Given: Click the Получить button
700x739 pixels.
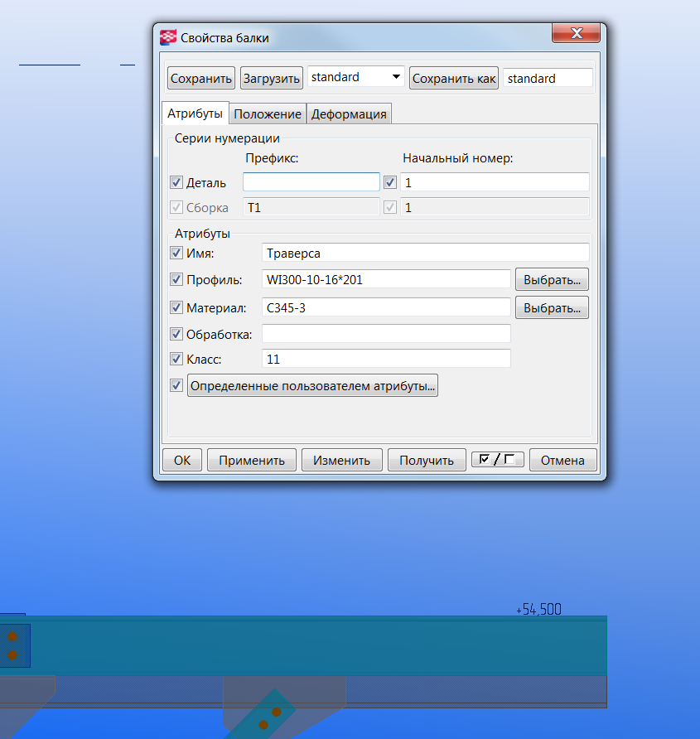Looking at the screenshot, I should point(426,460).
